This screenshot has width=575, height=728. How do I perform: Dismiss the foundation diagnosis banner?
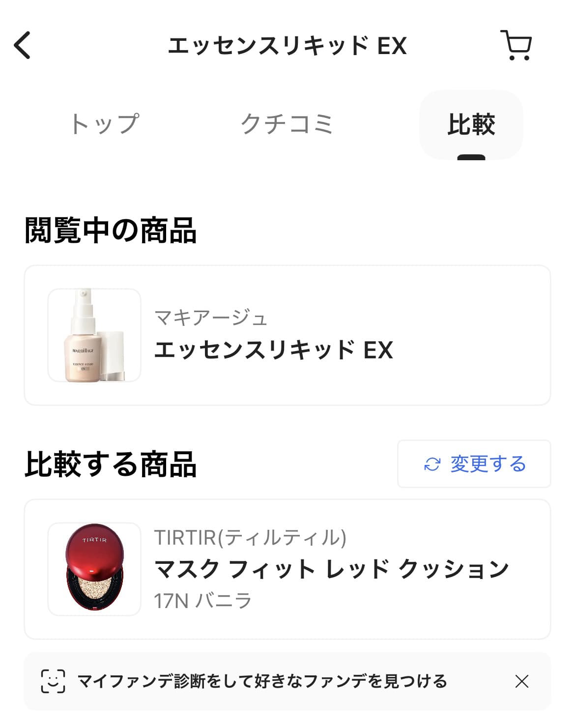click(x=521, y=681)
